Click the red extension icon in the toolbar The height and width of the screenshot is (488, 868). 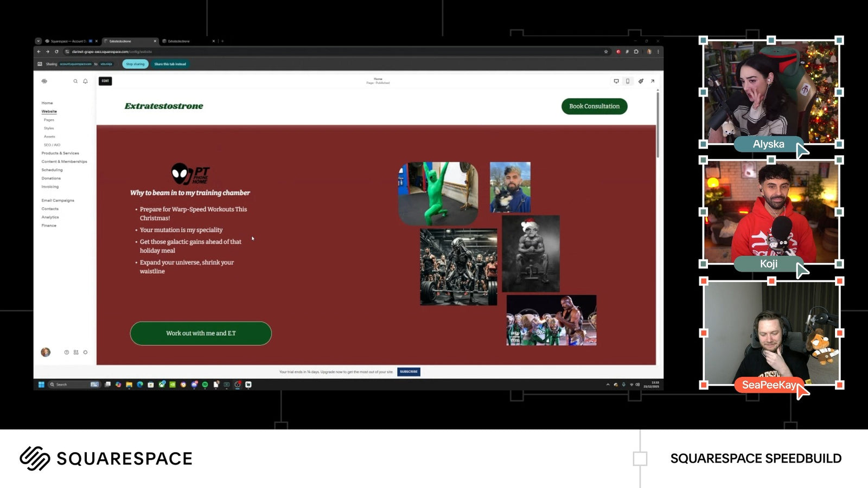tap(618, 52)
